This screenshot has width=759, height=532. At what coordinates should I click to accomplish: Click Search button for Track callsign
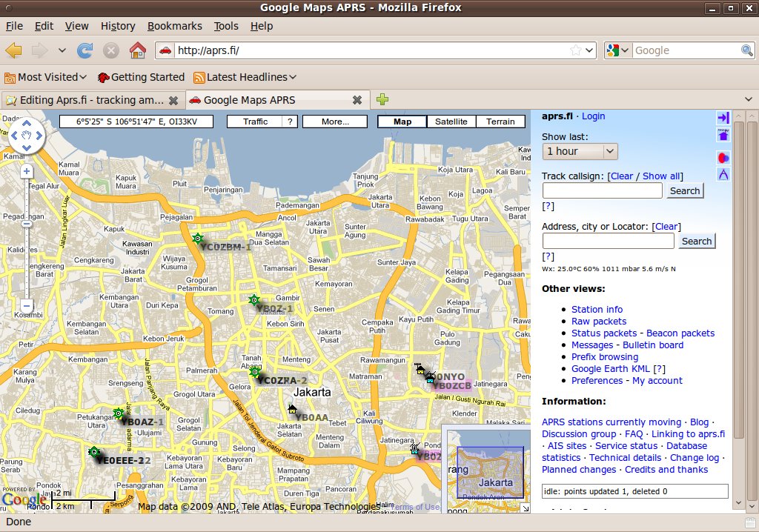684,190
